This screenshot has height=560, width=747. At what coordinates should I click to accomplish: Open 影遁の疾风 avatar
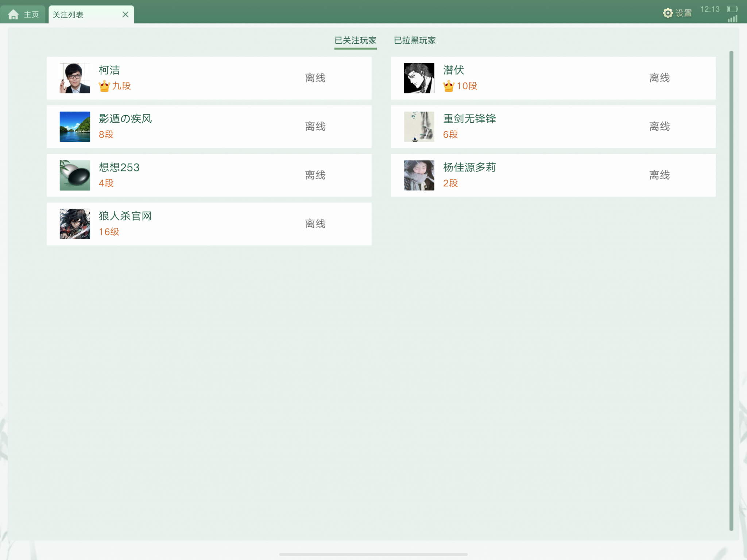coord(75,127)
